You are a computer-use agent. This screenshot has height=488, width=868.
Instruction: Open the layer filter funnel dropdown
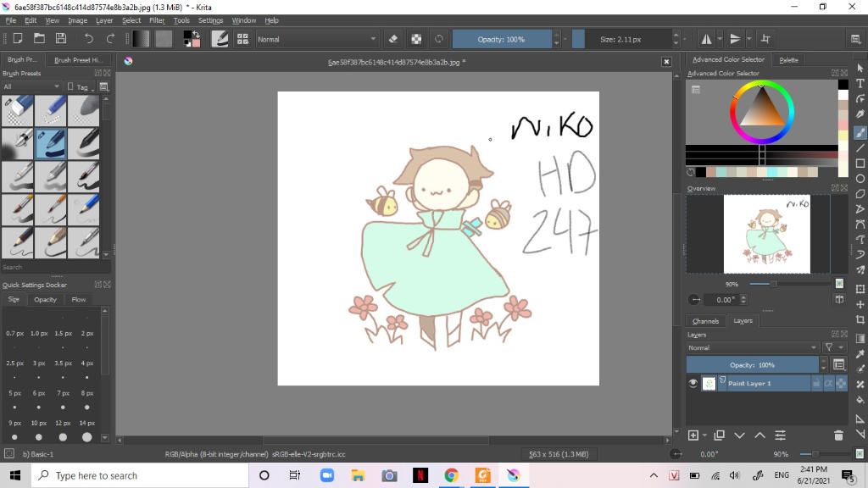click(834, 347)
